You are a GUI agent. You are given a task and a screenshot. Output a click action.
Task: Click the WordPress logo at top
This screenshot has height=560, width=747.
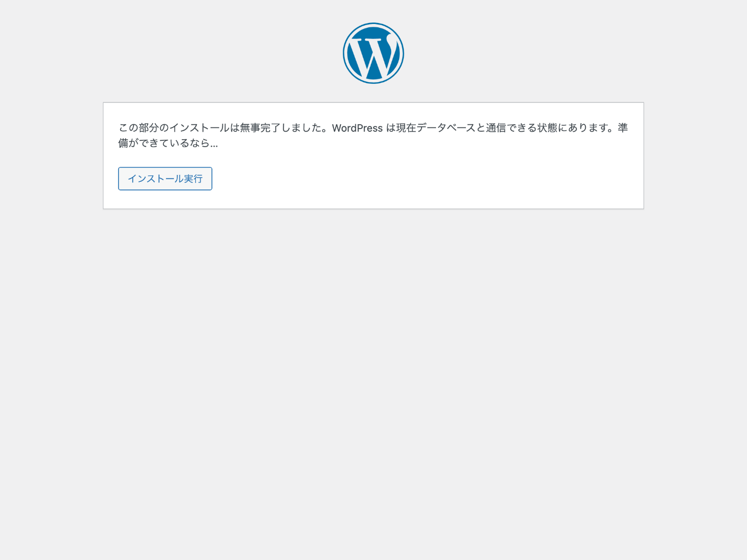tap(373, 53)
